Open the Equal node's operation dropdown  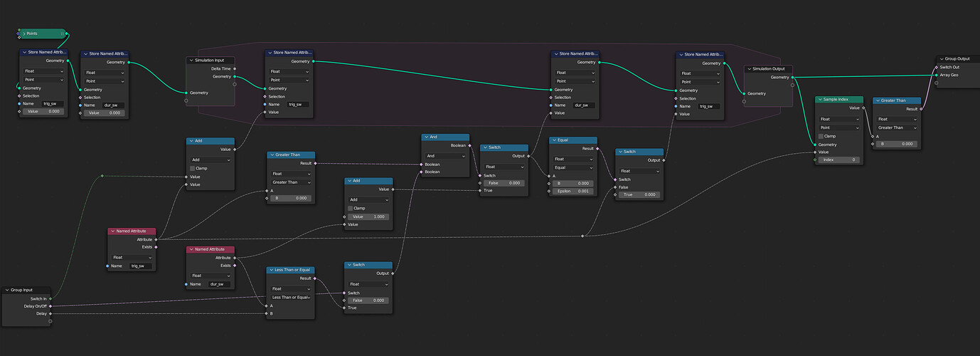572,167
